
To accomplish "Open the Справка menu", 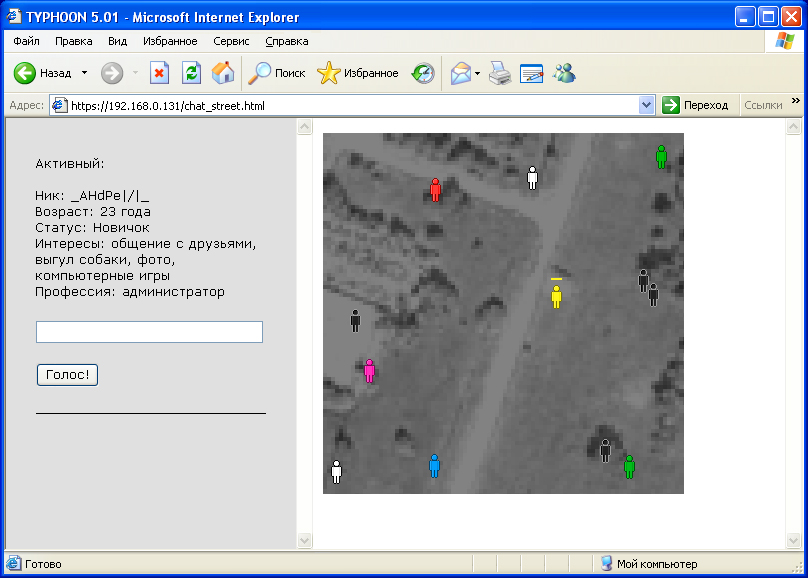I will tap(287, 41).
